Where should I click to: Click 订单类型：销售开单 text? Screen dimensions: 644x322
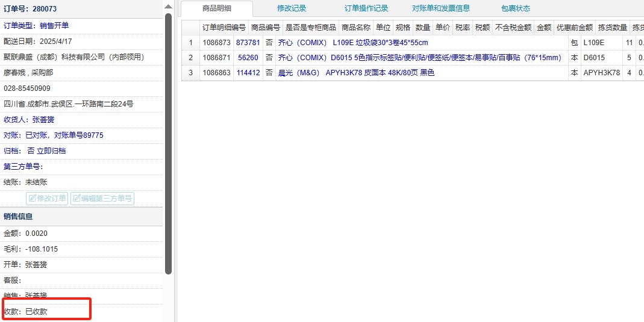pyautogui.click(x=36, y=25)
